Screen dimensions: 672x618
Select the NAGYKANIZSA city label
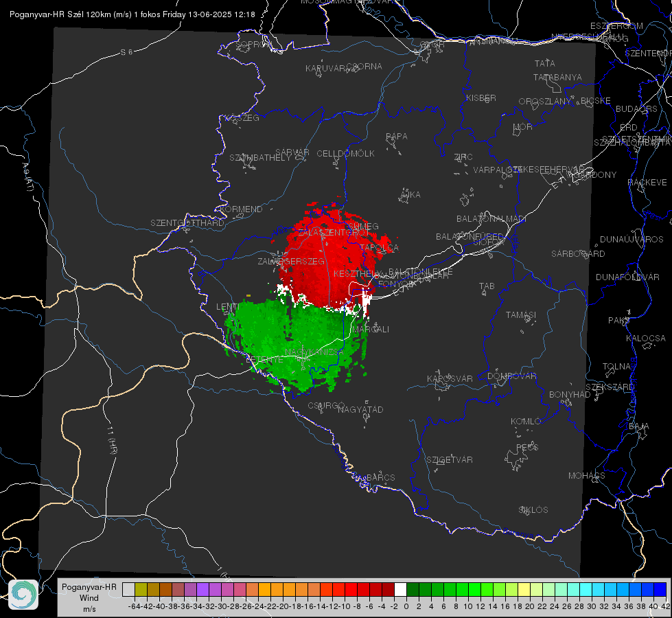[x=314, y=352]
